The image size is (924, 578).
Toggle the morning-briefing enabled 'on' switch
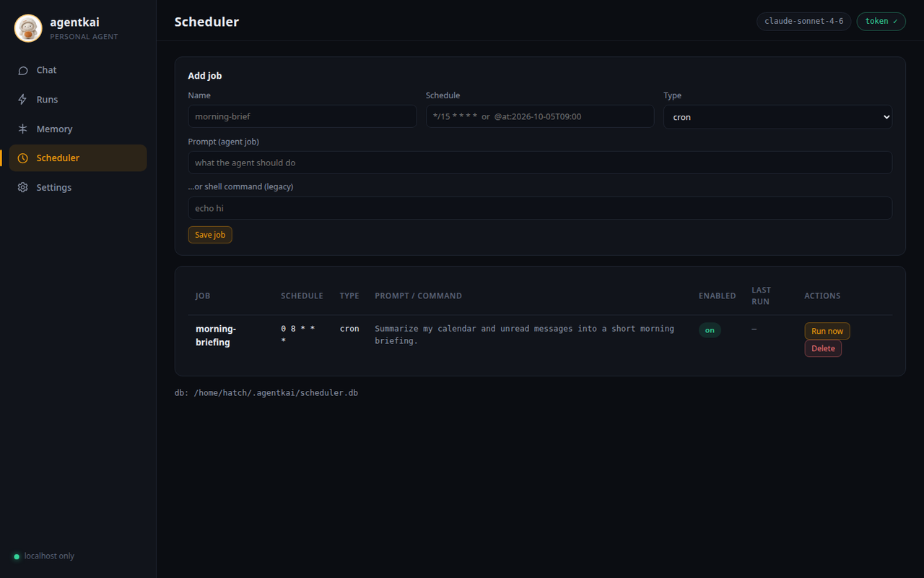[x=710, y=330]
